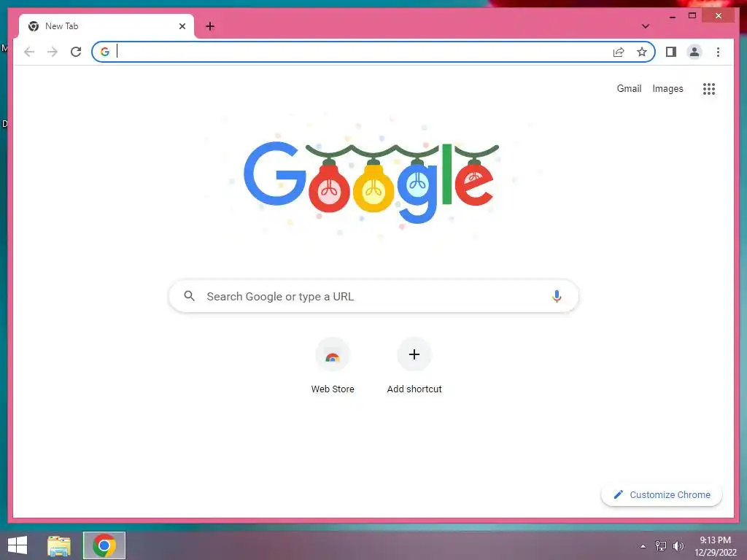Share this page using the share icon
The width and height of the screenshot is (747, 560).
tap(619, 52)
